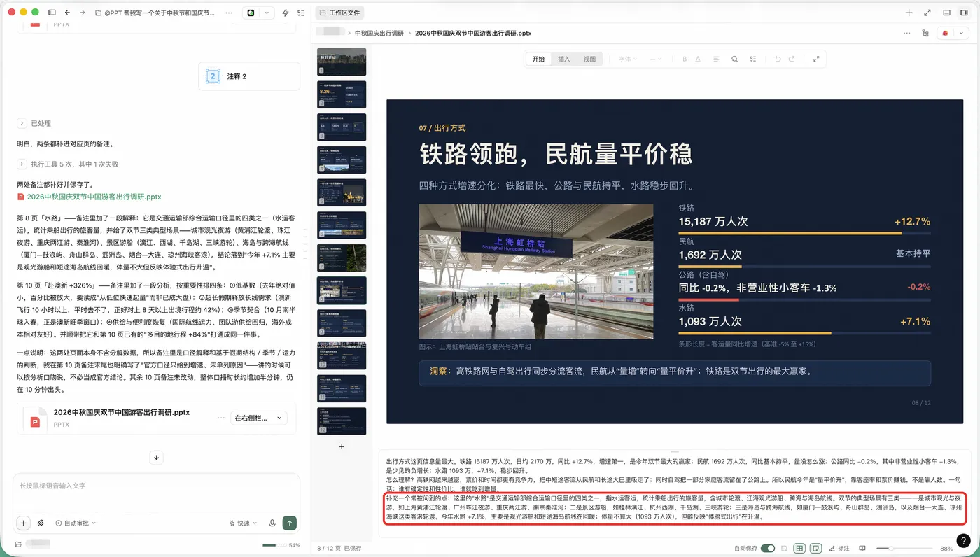Toggle the thumbnail grid panel button
980x557 pixels.
799,548
